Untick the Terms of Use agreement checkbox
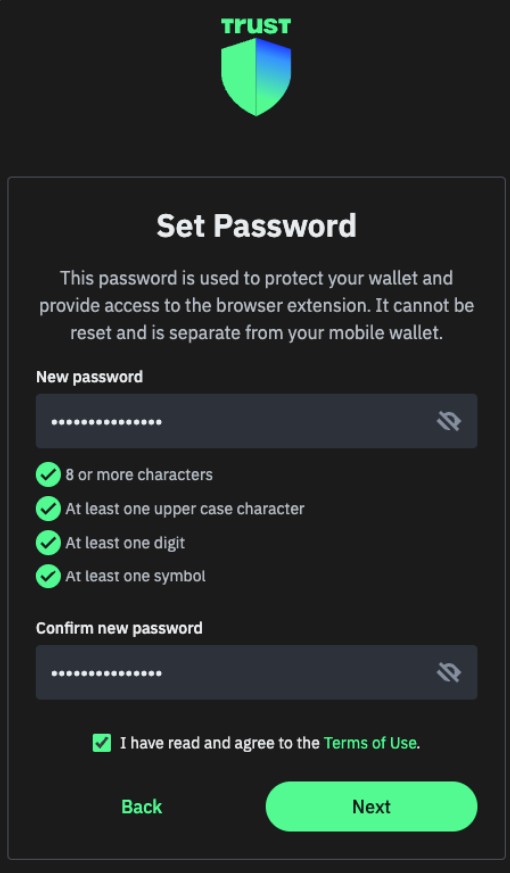The image size is (510, 873). 102,743
